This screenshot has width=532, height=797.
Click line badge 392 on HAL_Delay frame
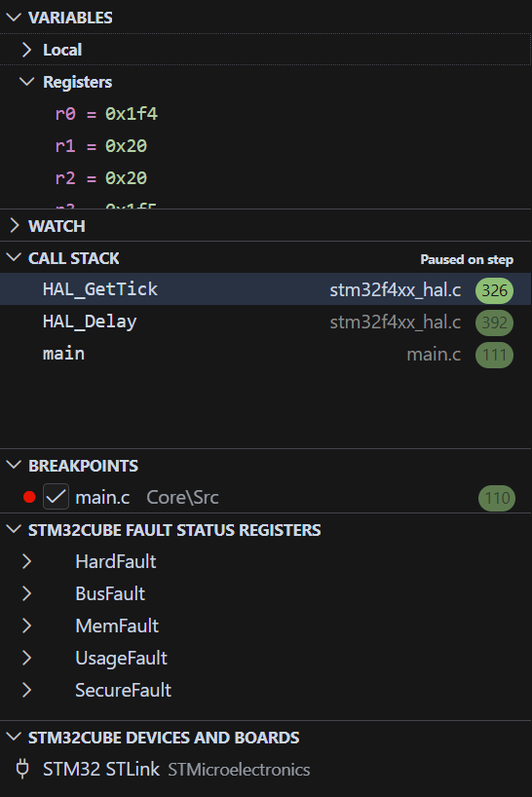[x=494, y=323]
